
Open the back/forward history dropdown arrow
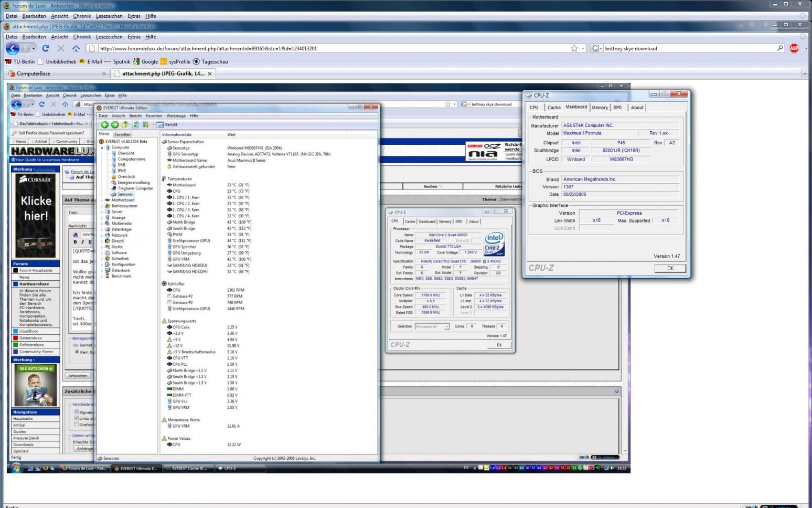point(34,48)
